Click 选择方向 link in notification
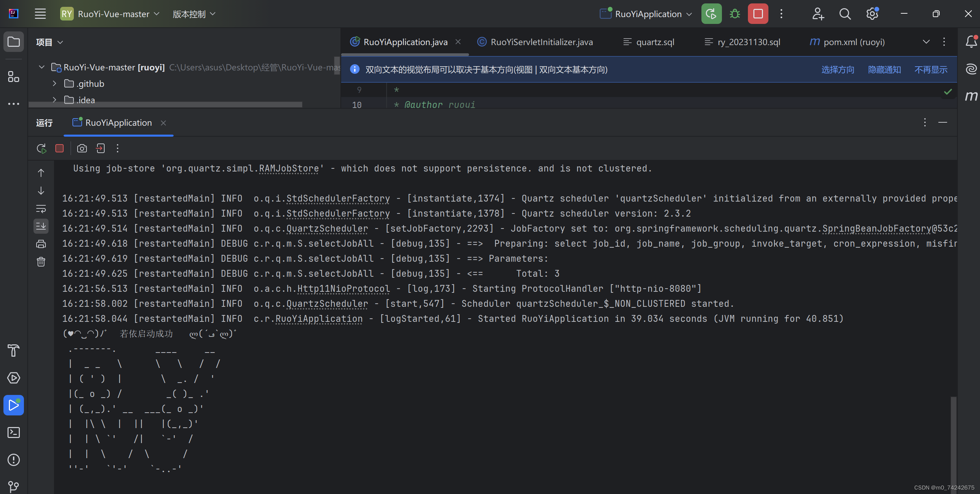 (x=838, y=70)
